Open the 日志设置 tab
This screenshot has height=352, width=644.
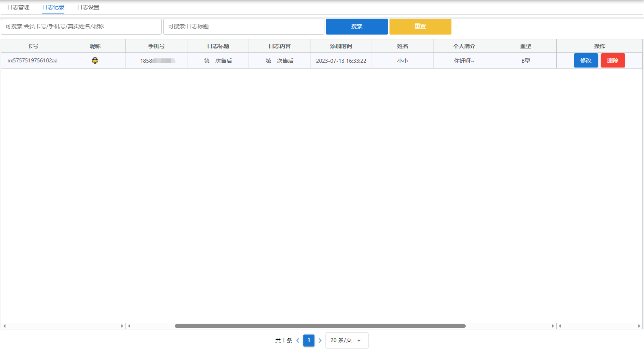(88, 7)
